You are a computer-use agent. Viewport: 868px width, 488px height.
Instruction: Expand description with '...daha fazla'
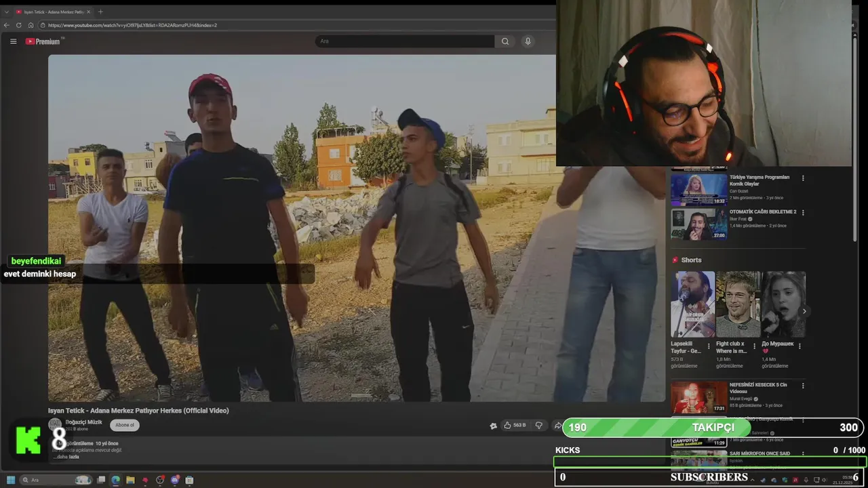(x=66, y=457)
